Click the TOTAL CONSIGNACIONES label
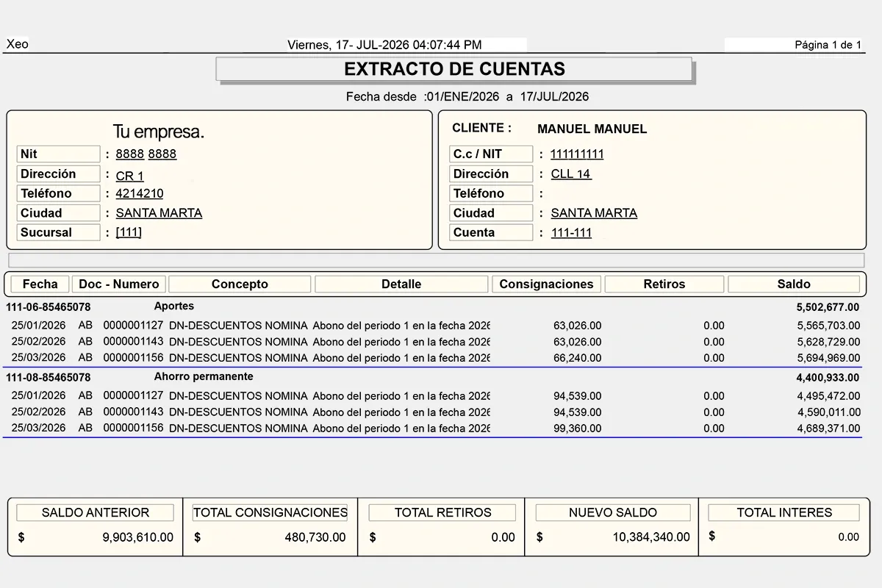Image resolution: width=882 pixels, height=588 pixels. [270, 513]
